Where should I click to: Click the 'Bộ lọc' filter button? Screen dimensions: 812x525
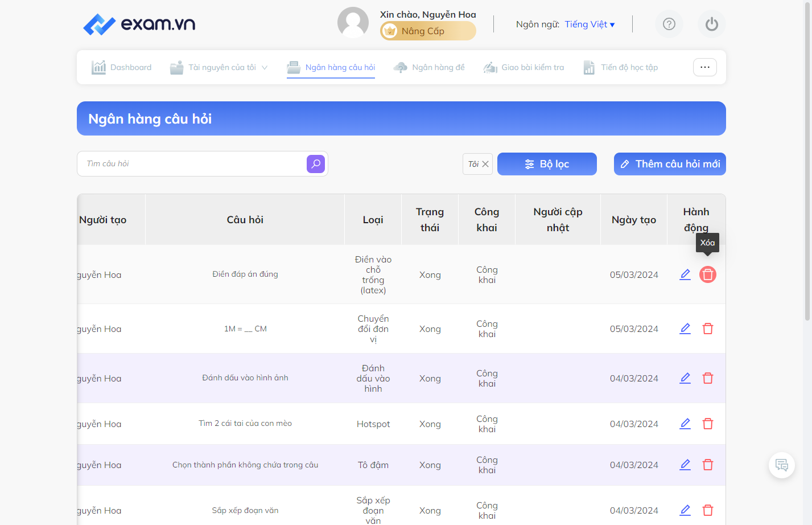[x=547, y=164]
